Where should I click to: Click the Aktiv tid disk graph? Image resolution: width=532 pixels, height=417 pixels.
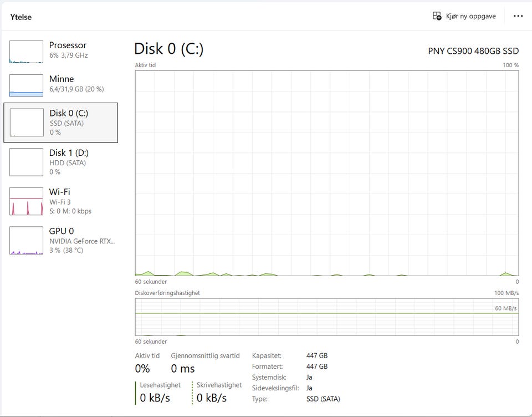point(327,173)
